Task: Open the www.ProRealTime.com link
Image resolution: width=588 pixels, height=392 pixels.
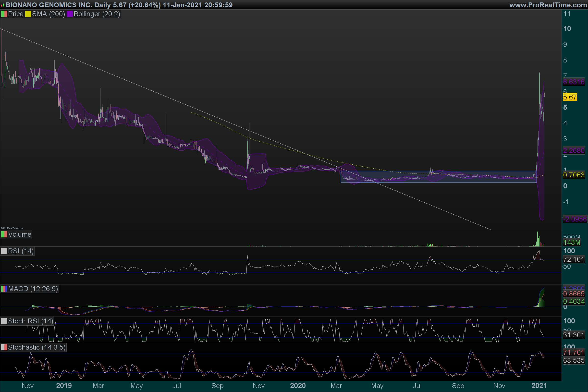Action: [x=548, y=5]
